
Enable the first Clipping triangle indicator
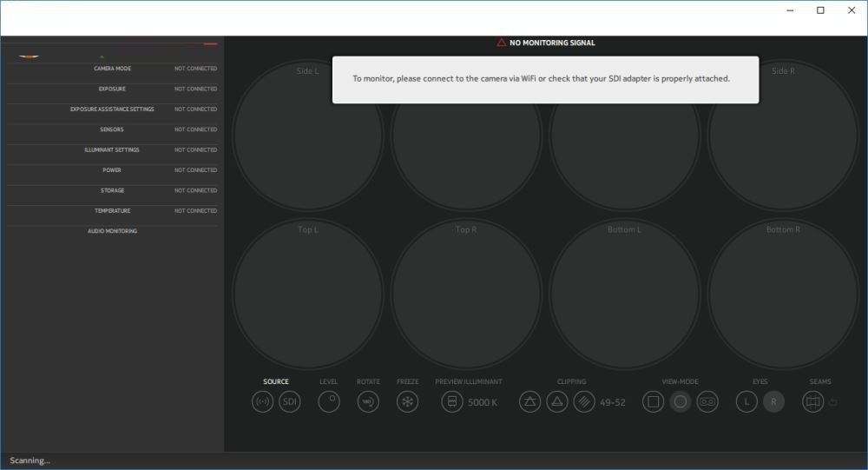[529, 402]
